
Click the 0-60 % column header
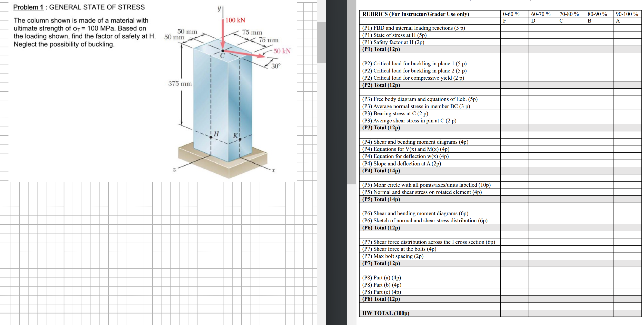511,14
